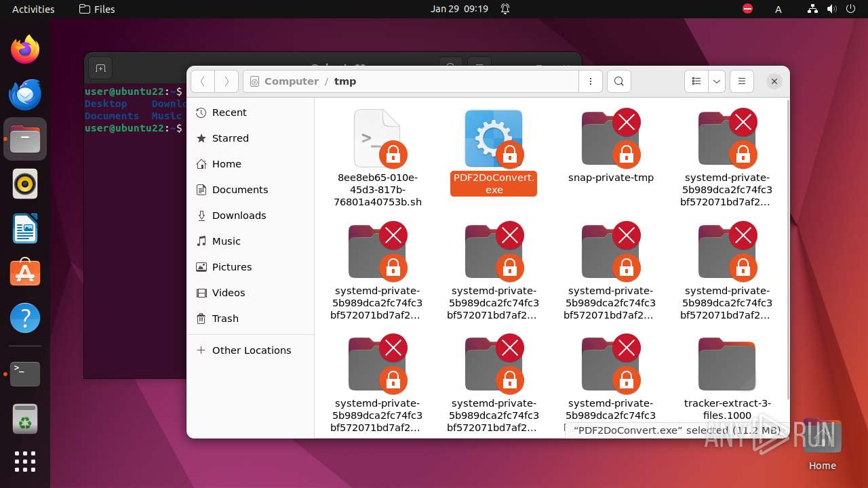Screen dimensions: 868x488
Task: Open Downloads in the sidebar
Action: (x=250, y=216)
